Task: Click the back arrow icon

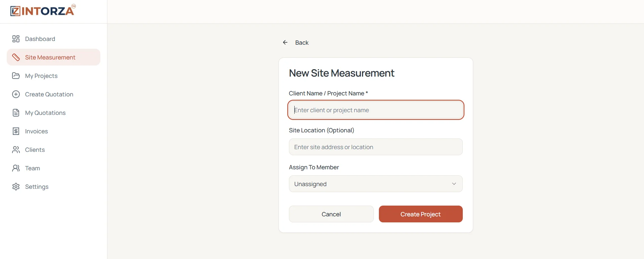Action: pos(285,42)
